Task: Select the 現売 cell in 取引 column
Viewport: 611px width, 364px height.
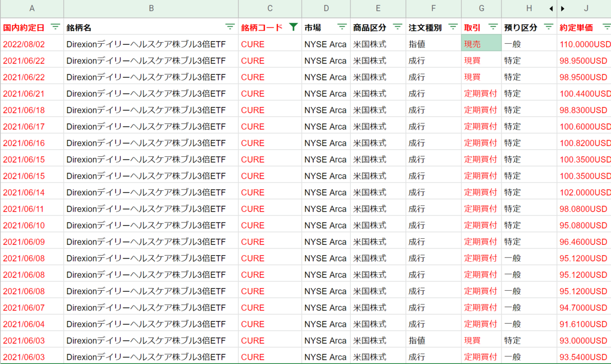Action: click(x=482, y=44)
